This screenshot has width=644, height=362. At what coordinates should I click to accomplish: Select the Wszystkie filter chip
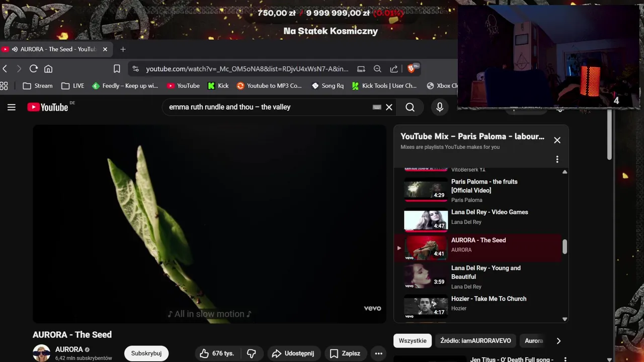pyautogui.click(x=413, y=341)
